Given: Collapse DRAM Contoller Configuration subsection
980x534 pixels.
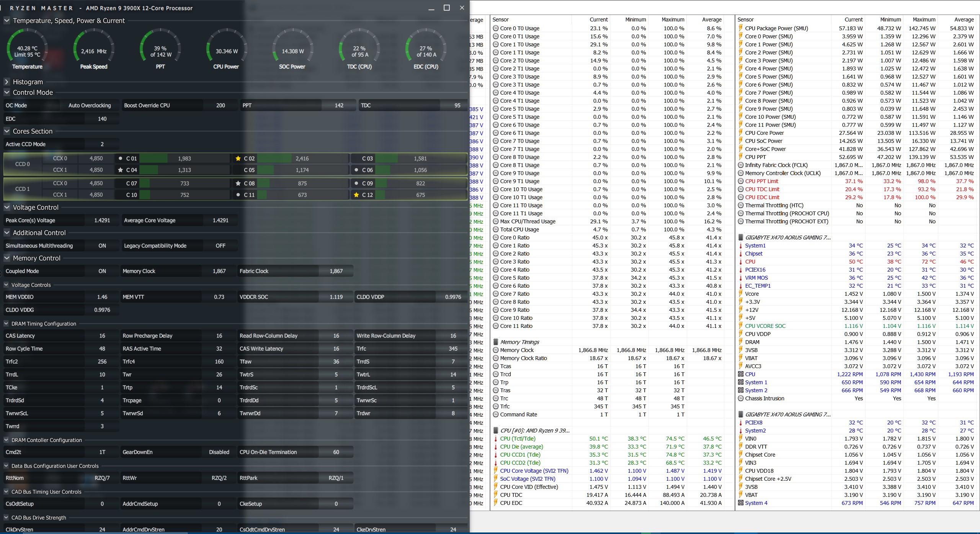Looking at the screenshot, I should (x=6, y=440).
